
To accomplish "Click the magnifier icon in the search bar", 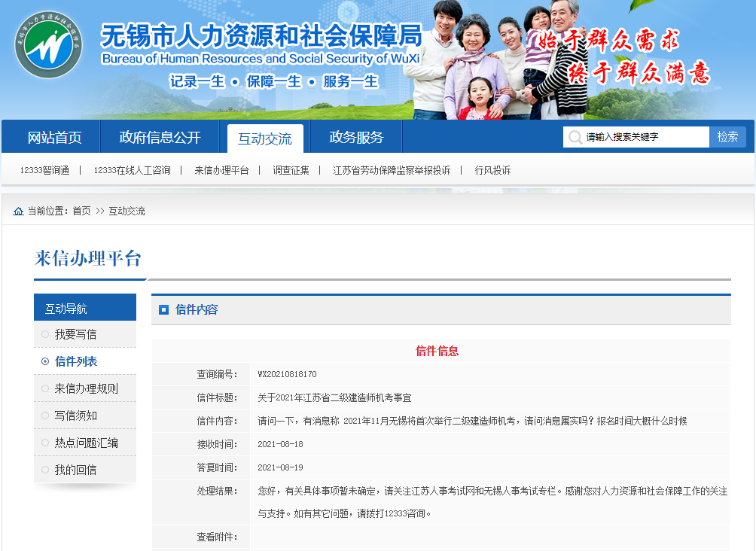I will pyautogui.click(x=575, y=137).
